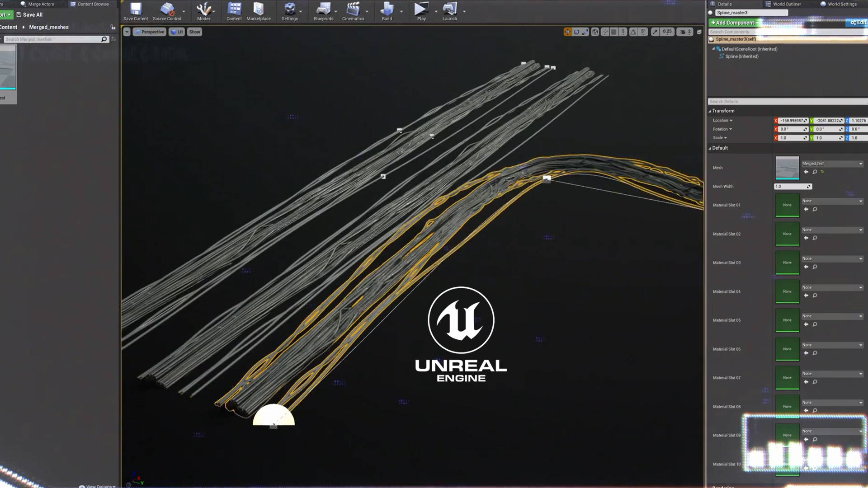Open the Cinematics toolbar button
The height and width of the screenshot is (488, 868).
[353, 12]
